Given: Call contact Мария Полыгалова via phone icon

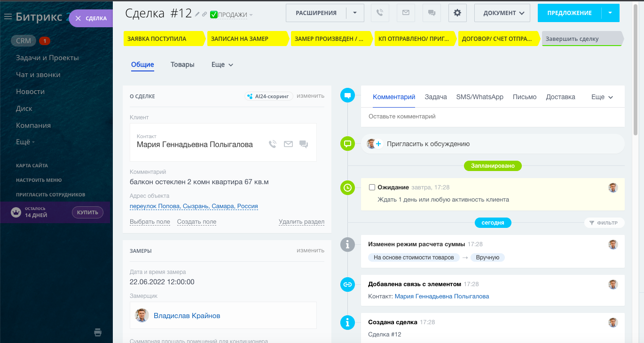Looking at the screenshot, I should click(x=273, y=144).
